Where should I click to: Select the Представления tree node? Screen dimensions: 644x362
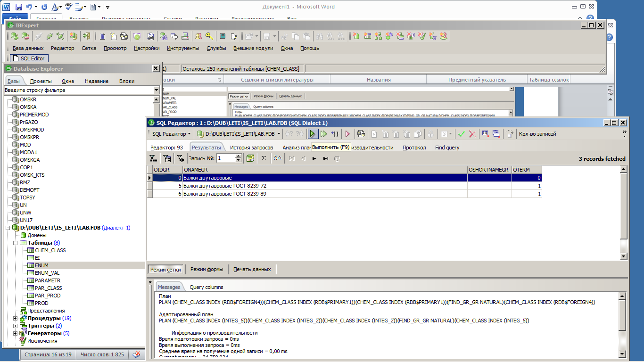pyautogui.click(x=46, y=311)
